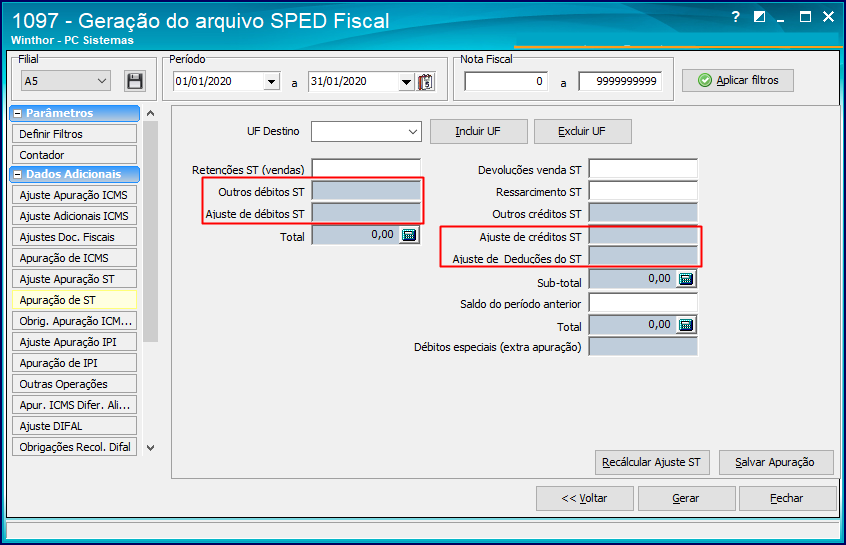Click the Ajuste de créditos ST field
Screen dimensions: 846x545
coord(643,236)
